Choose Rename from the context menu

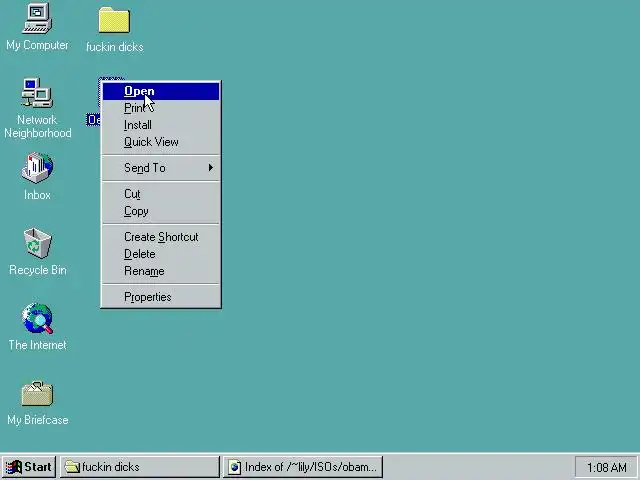click(161, 271)
